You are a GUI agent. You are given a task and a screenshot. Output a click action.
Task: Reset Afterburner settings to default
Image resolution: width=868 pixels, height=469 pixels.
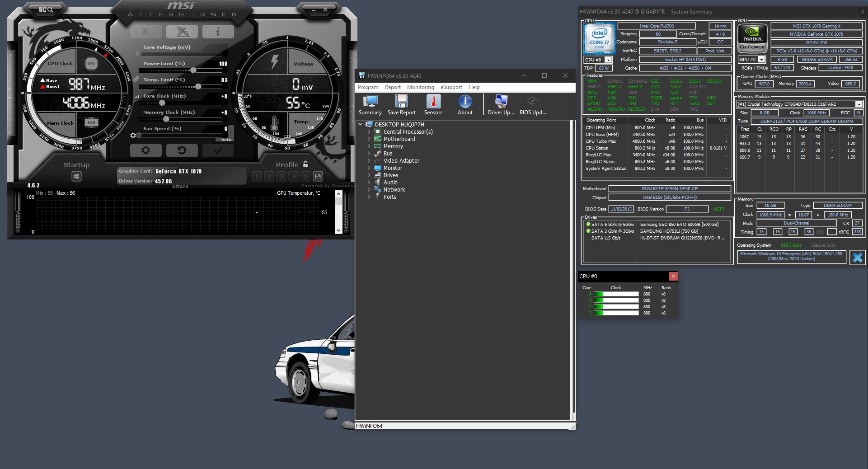click(182, 150)
